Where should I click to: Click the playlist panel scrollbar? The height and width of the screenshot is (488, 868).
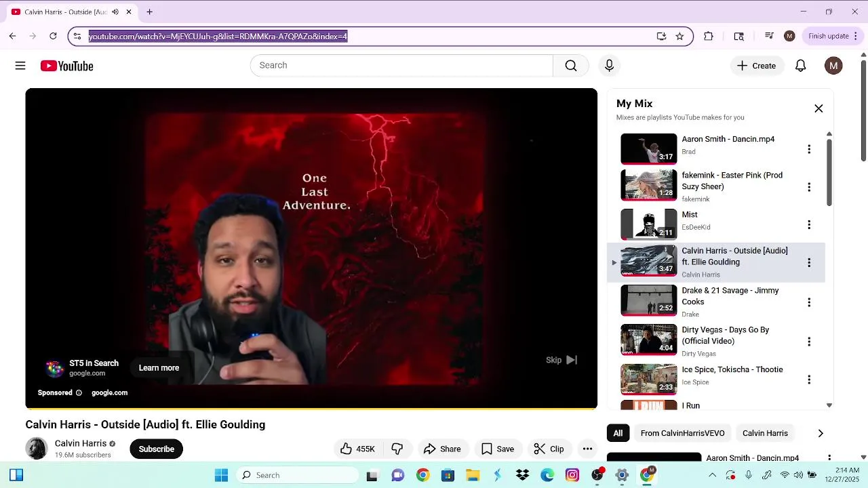[829, 172]
